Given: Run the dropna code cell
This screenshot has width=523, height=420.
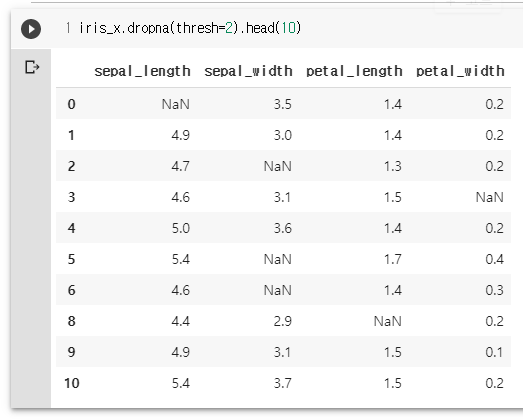Looking at the screenshot, I should 31,29.
